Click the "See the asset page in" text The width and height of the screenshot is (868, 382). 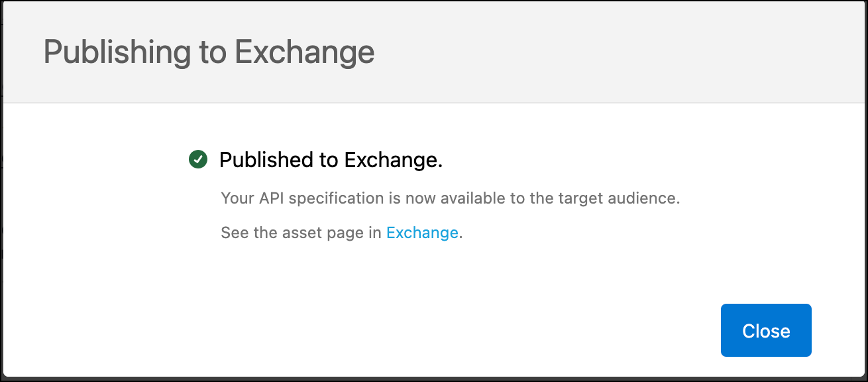click(301, 233)
